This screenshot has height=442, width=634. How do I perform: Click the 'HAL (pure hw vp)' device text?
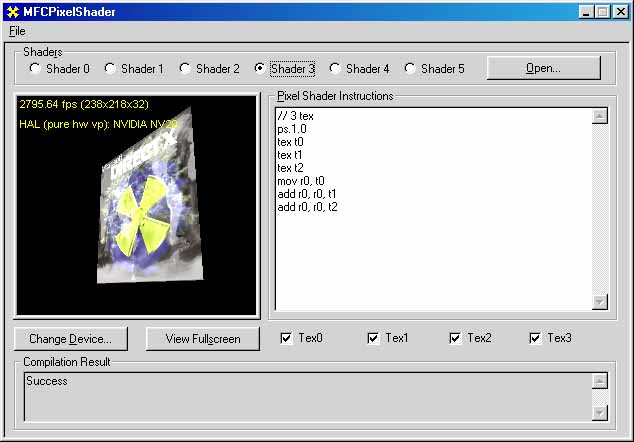click(99, 124)
